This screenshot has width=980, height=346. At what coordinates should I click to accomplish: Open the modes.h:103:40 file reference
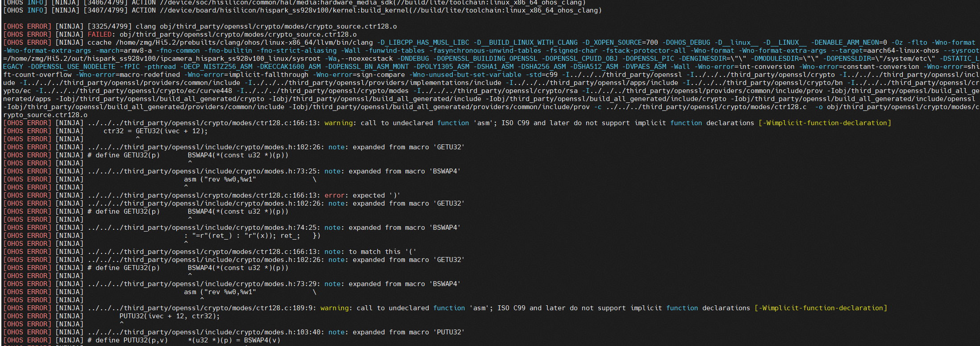pyautogui.click(x=206, y=332)
